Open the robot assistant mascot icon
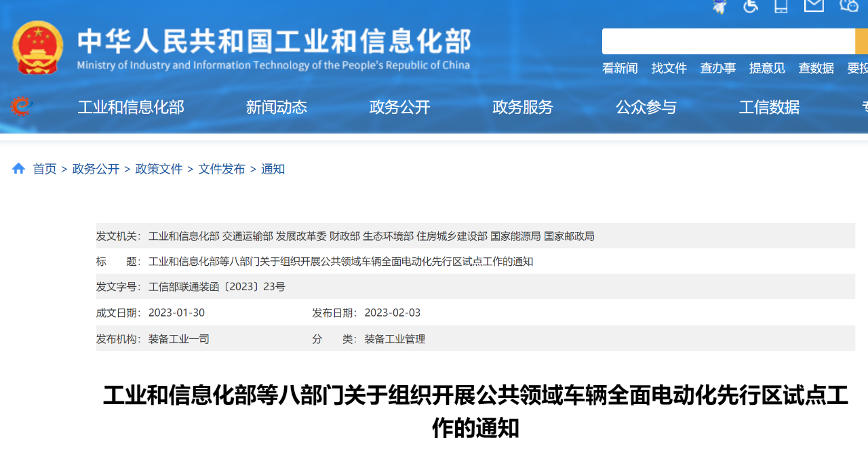This screenshot has width=868, height=455. tap(719, 6)
